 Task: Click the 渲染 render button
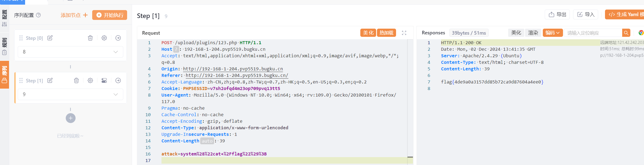(533, 33)
